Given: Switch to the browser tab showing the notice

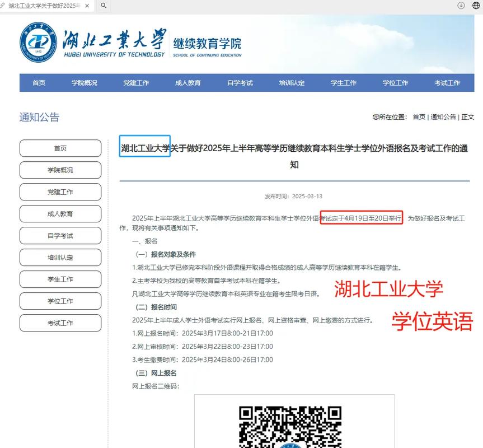Looking at the screenshot, I should click(45, 6).
